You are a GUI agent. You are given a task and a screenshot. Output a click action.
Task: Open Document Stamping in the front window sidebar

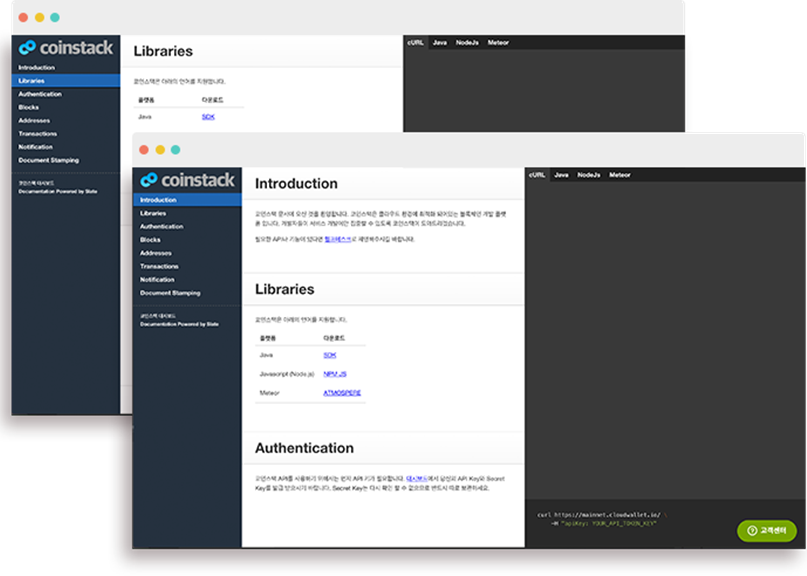pyautogui.click(x=170, y=293)
